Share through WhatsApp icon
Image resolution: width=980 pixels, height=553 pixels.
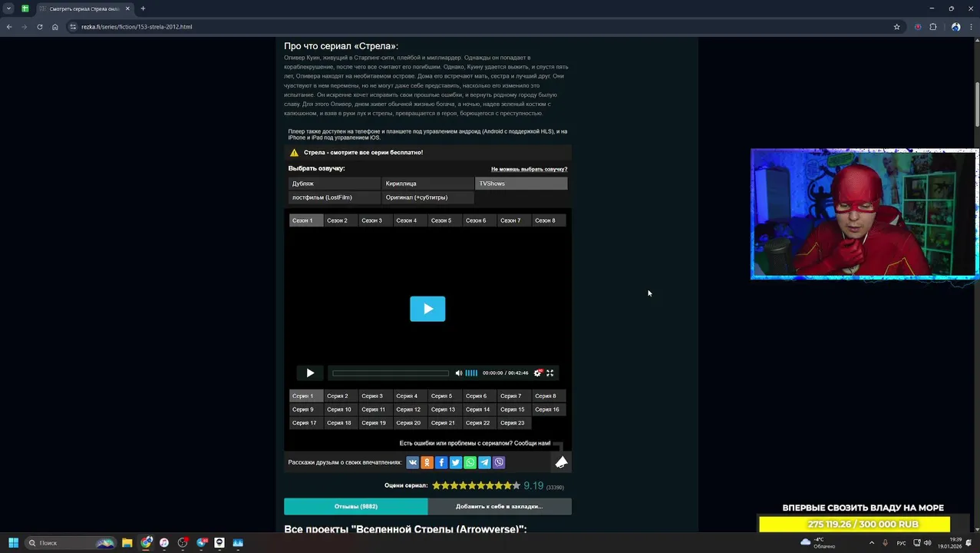click(470, 462)
